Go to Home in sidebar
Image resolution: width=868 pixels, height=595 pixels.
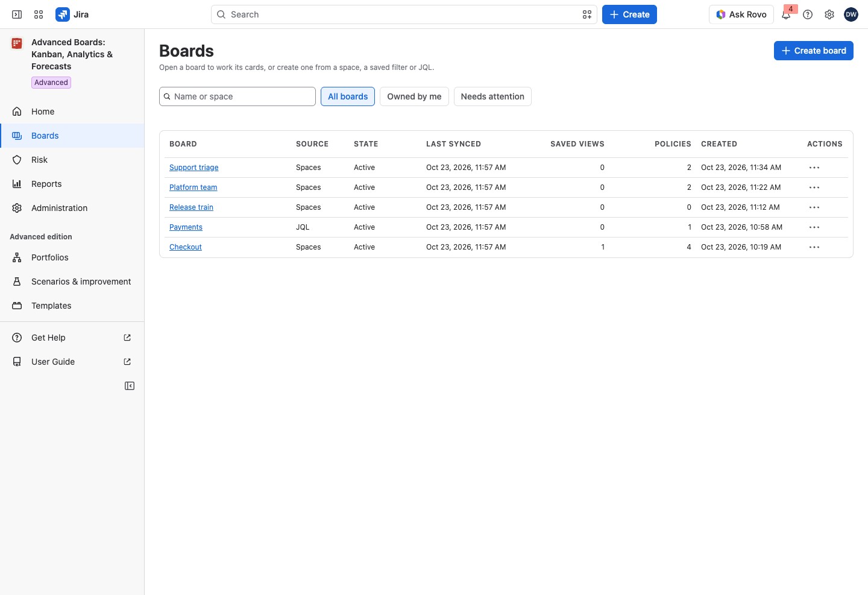[x=72, y=112]
